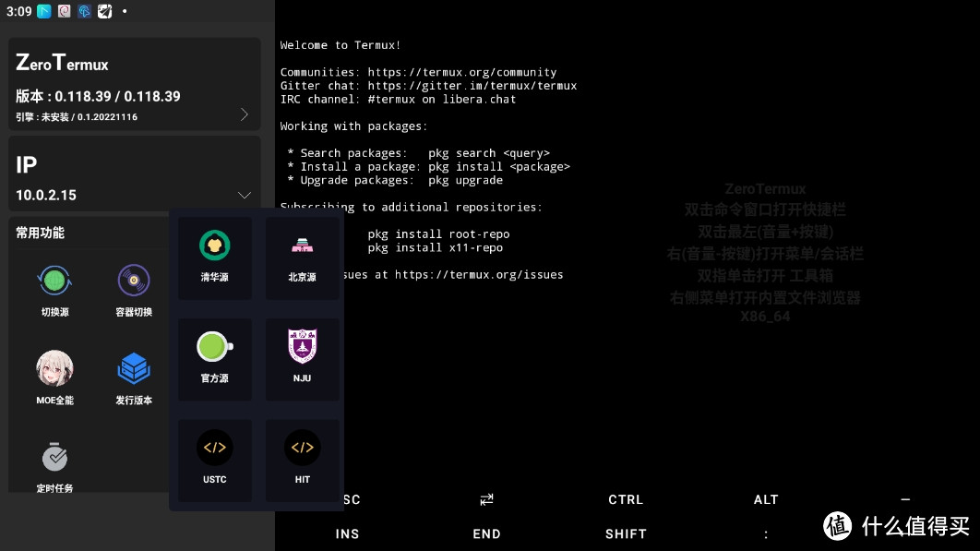This screenshot has width=980, height=551.
Task: Tap the dash key in extra keys row
Action: [x=905, y=499]
